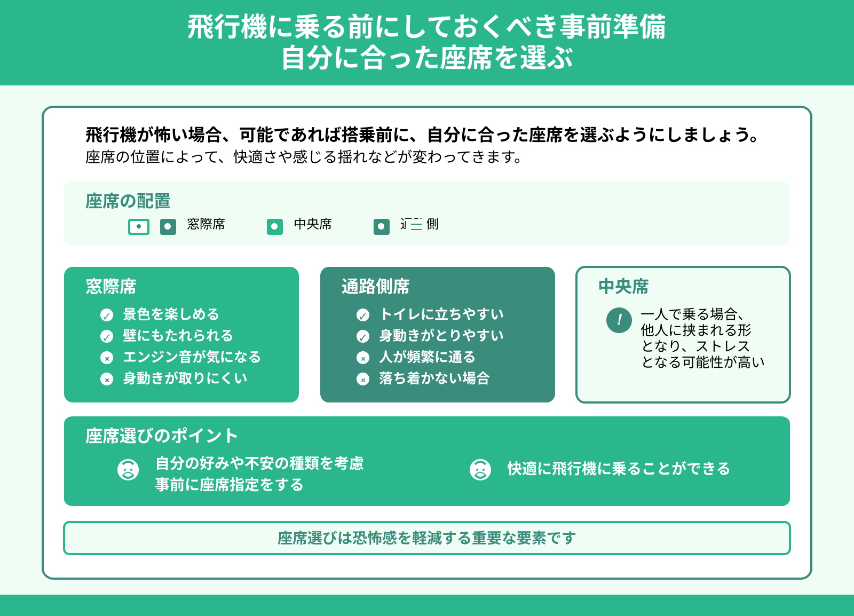The width and height of the screenshot is (854, 616).
Task: Click the text エンジン音が気になる
Action: point(192,357)
